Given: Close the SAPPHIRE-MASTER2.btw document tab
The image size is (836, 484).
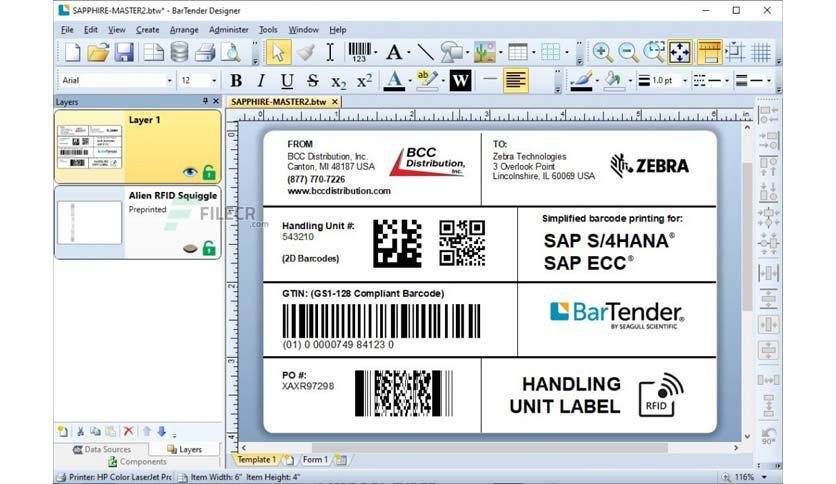Looking at the screenshot, I should [x=335, y=101].
